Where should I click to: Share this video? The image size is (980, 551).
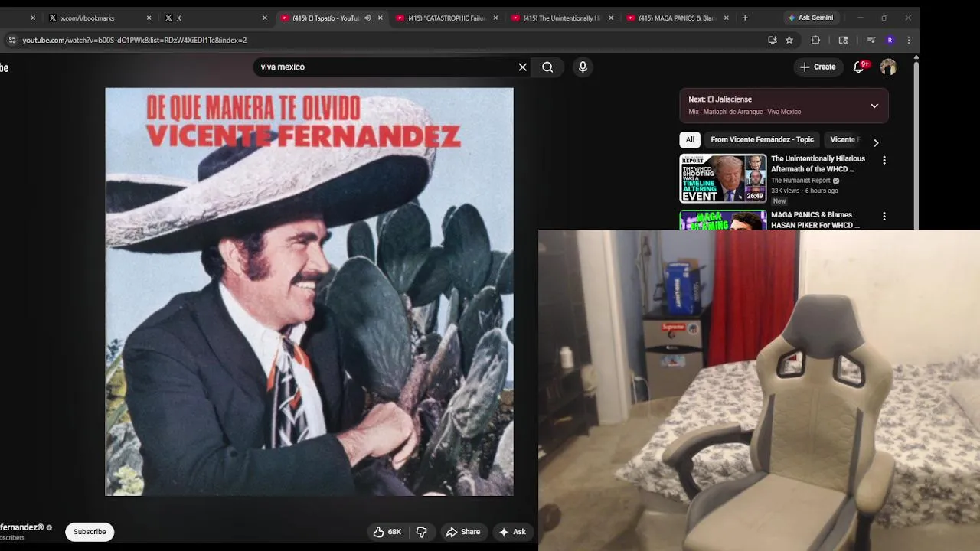click(463, 532)
